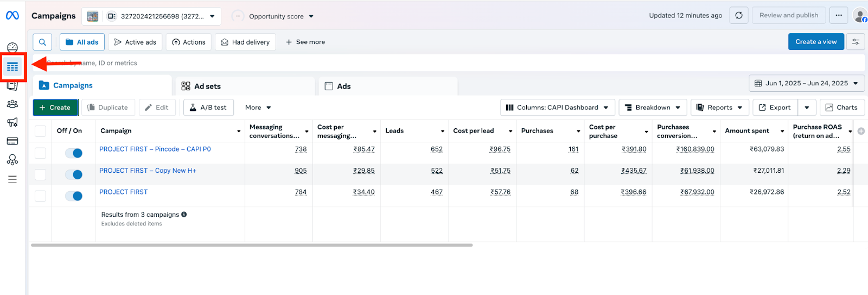Toggle off PROJECT FIRST – Pincode campaign
This screenshot has height=295, width=868.
point(74,153)
